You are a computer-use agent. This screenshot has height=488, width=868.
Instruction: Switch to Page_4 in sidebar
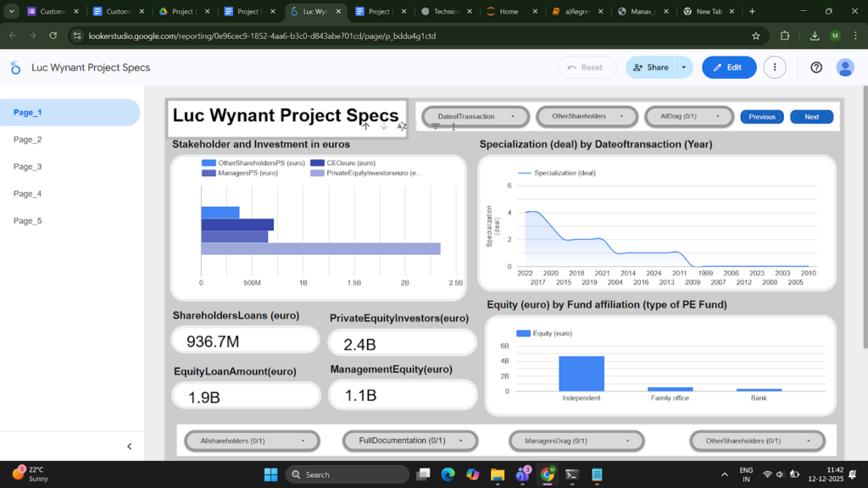tap(28, 194)
